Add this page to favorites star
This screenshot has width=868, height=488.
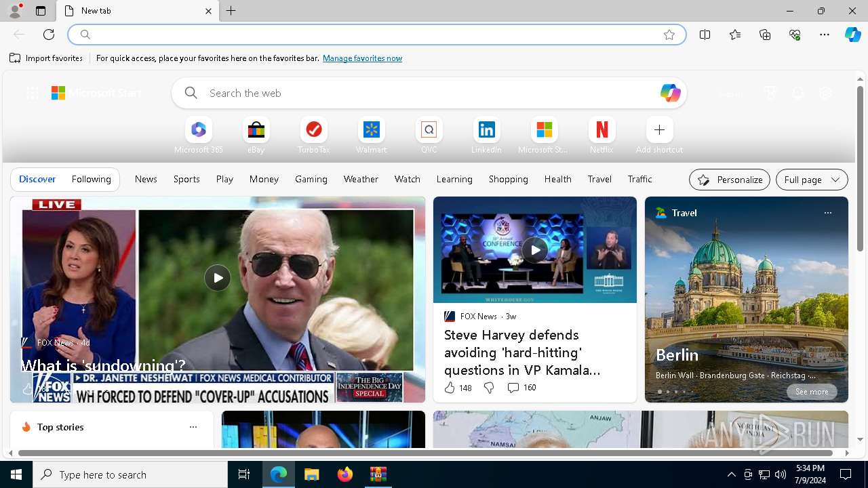pyautogui.click(x=669, y=35)
